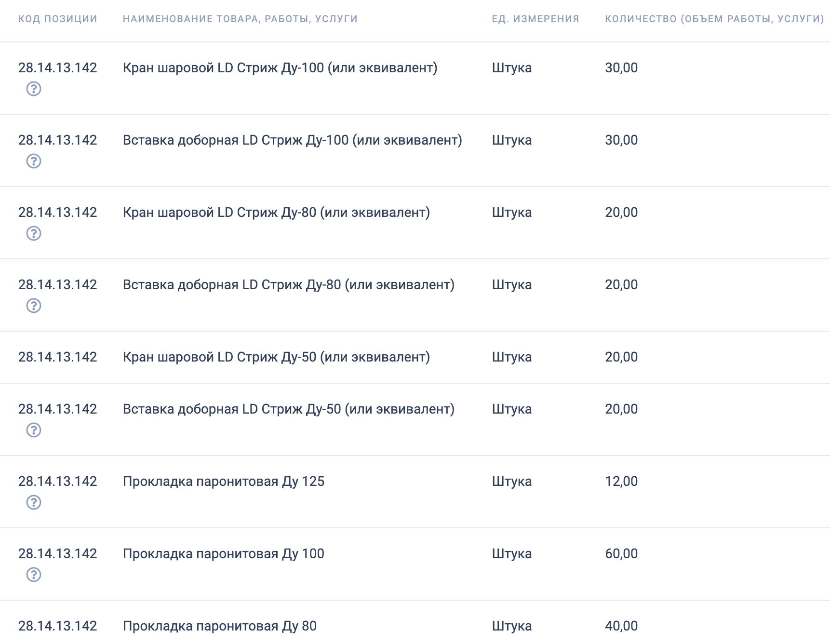Open help icon for Вставка доборная Ду-80
This screenshot has width=830, height=644.
tap(34, 306)
